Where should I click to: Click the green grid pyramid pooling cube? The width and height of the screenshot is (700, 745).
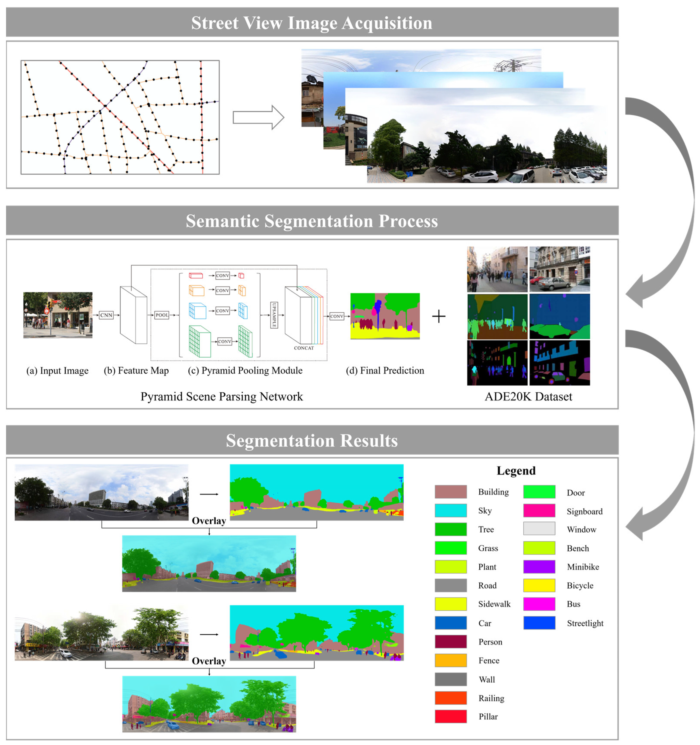(x=199, y=341)
